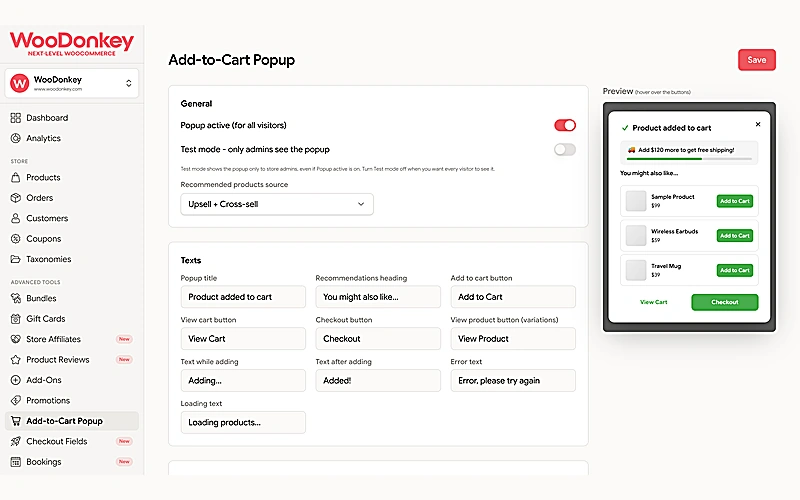Click the green checkmark in preview title
Viewport: 800px width, 500px height.
point(624,128)
